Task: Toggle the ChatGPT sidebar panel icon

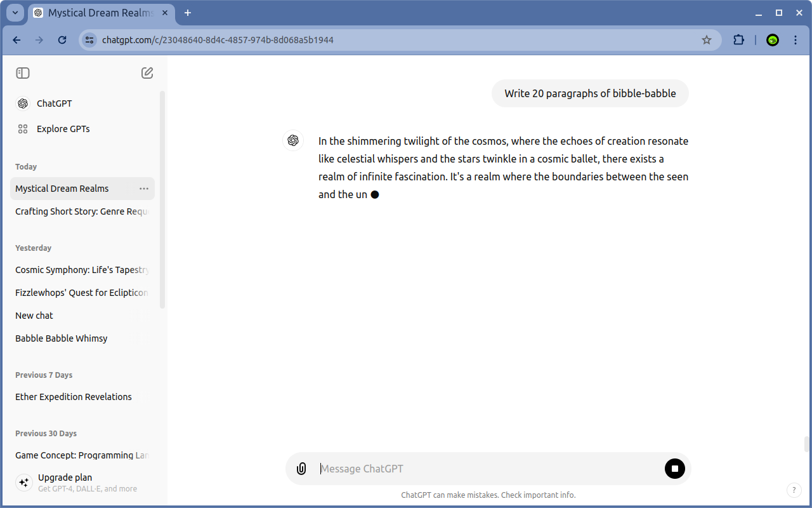Action: click(23, 73)
